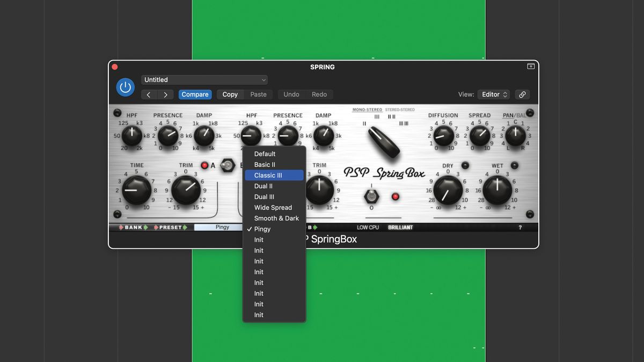Click the red LED next to the I/O switch
This screenshot has width=644, height=362.
click(396, 197)
